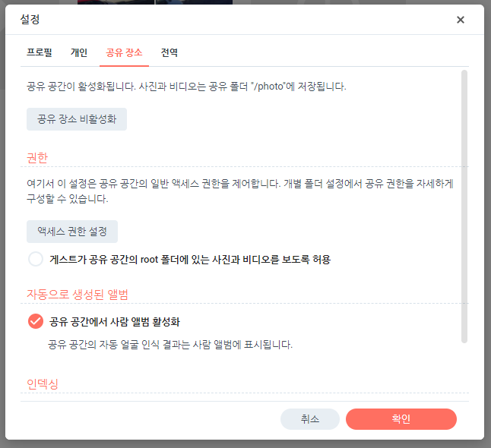This screenshot has height=448, width=491.
Task: Switch to the 프로필 tab
Action: click(40, 53)
